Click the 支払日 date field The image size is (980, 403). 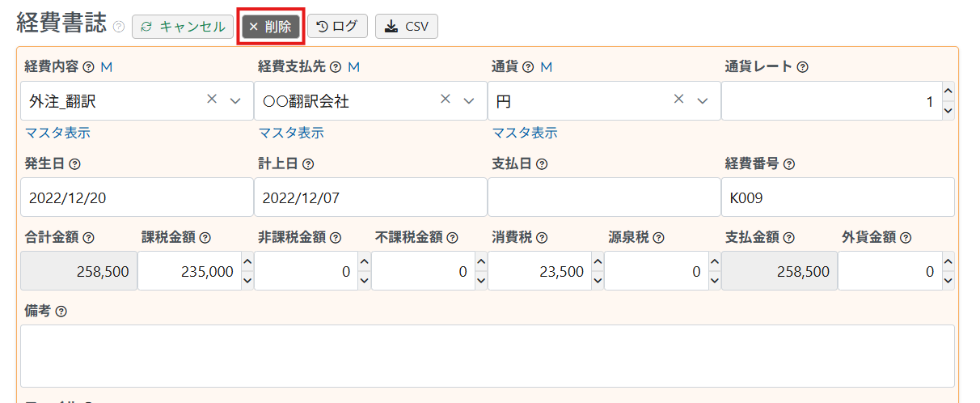pyautogui.click(x=604, y=197)
